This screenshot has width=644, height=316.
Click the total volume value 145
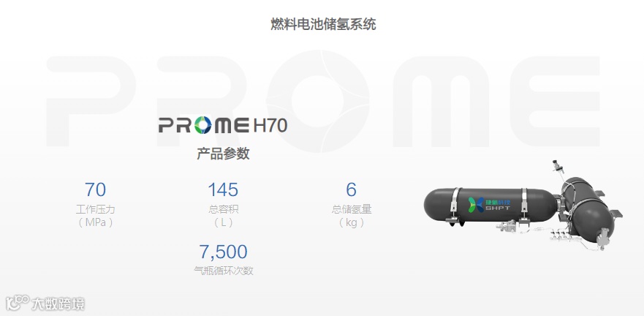click(x=223, y=190)
